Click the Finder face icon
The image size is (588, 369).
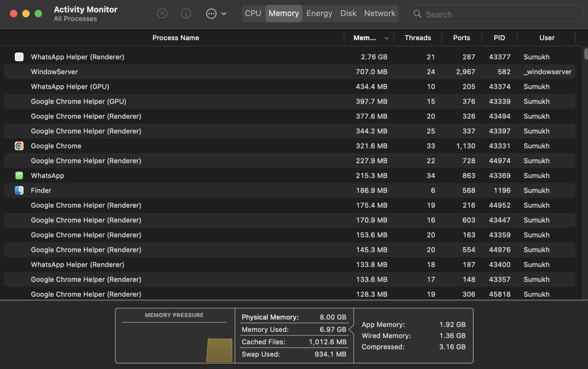(19, 190)
